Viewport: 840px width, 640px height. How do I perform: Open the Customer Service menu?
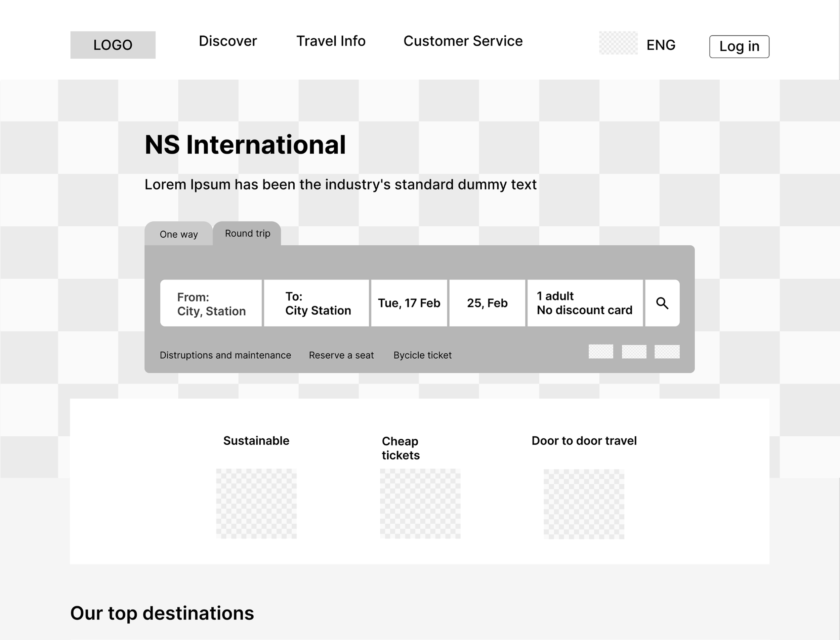click(463, 41)
